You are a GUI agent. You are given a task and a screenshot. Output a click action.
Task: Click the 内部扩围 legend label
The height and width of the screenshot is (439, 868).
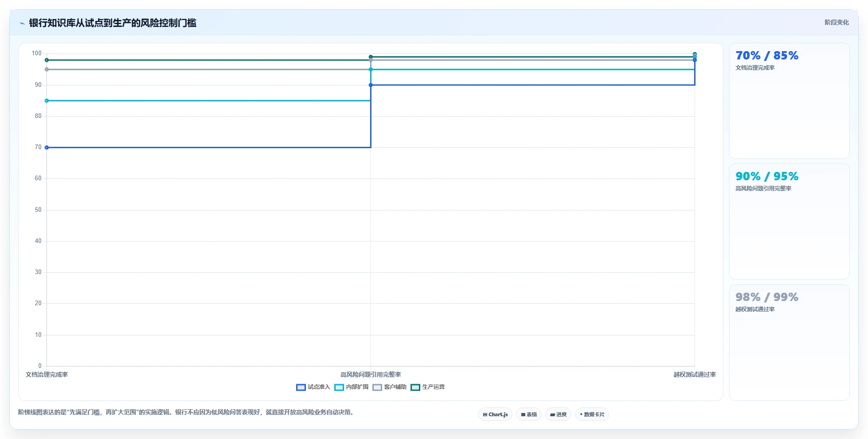[x=357, y=387]
